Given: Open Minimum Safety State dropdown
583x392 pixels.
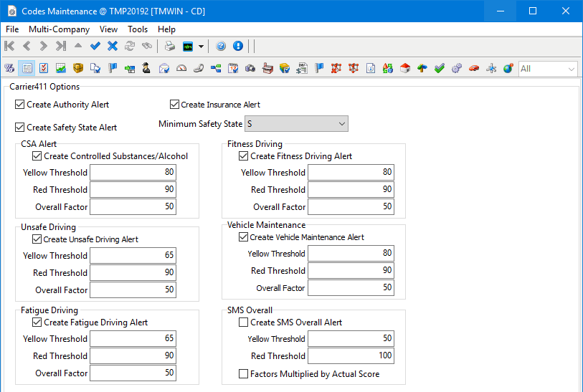Looking at the screenshot, I should point(340,124).
